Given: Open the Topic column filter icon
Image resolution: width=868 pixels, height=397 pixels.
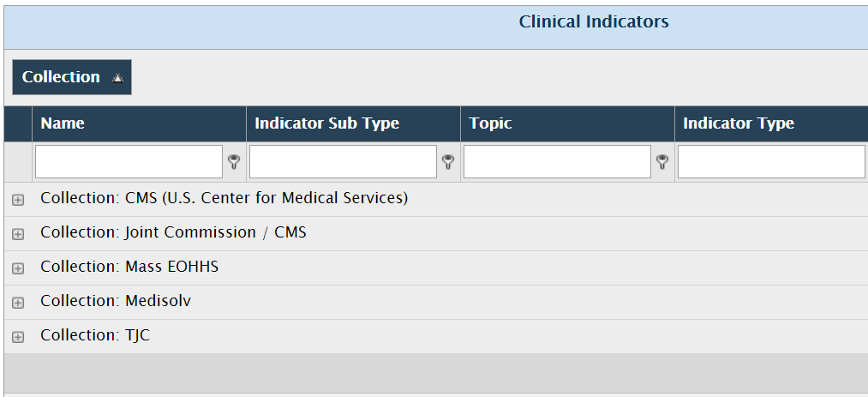Looking at the screenshot, I should pos(662,162).
